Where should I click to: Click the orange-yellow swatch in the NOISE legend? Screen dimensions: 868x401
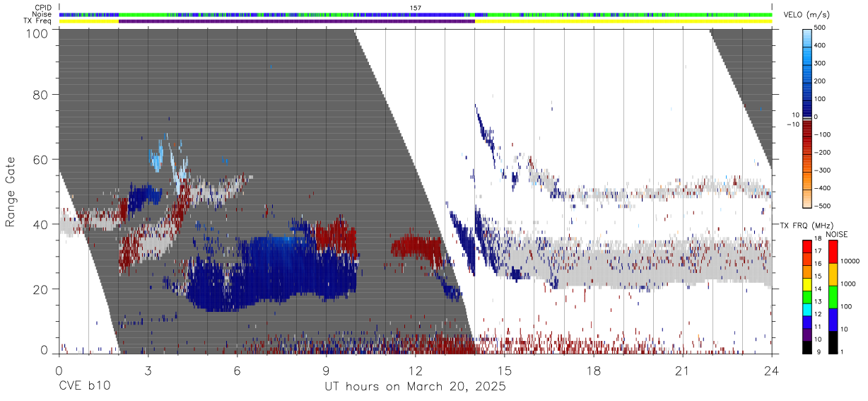coord(832,274)
